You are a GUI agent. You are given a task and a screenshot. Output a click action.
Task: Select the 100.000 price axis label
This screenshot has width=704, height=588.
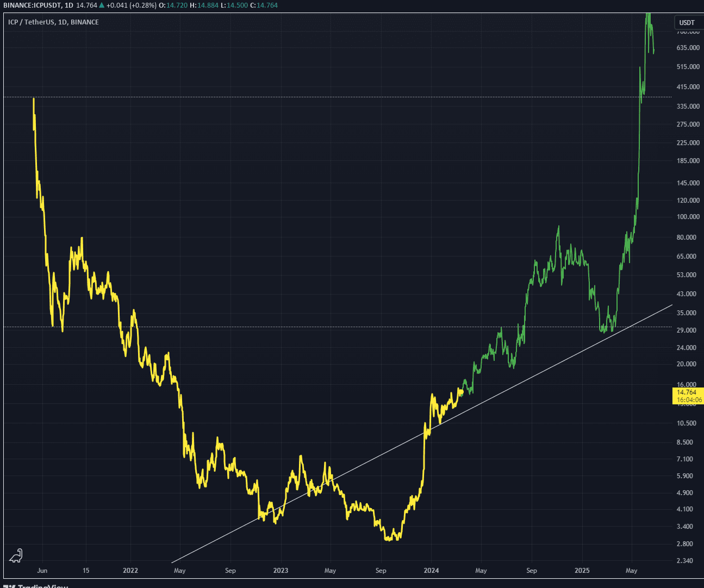point(688,217)
